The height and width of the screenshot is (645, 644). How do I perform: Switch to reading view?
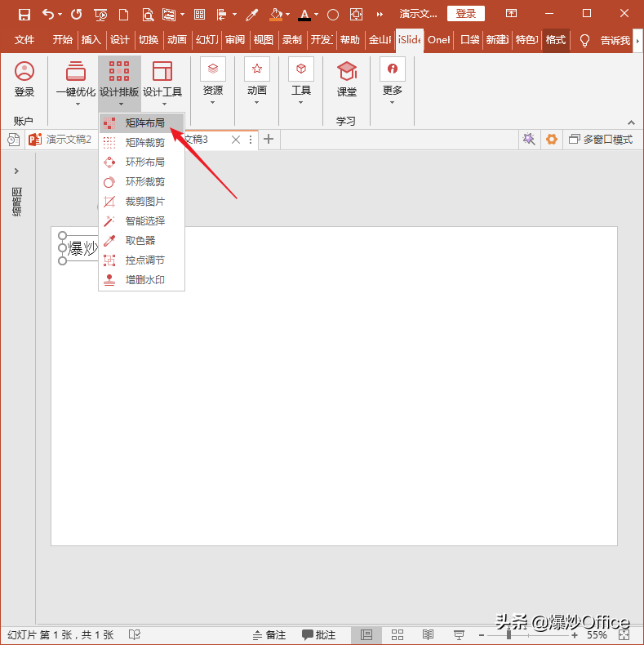[x=428, y=634]
